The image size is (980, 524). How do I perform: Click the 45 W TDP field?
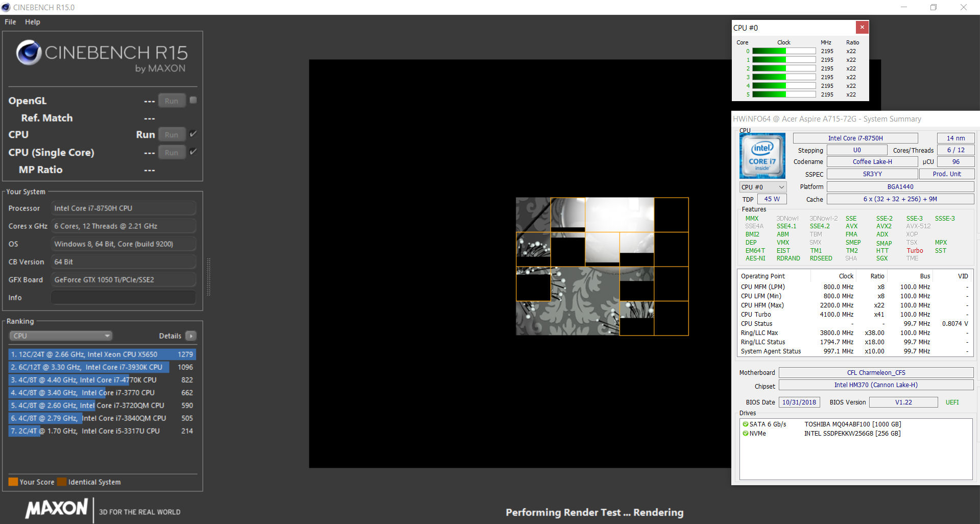(772, 199)
